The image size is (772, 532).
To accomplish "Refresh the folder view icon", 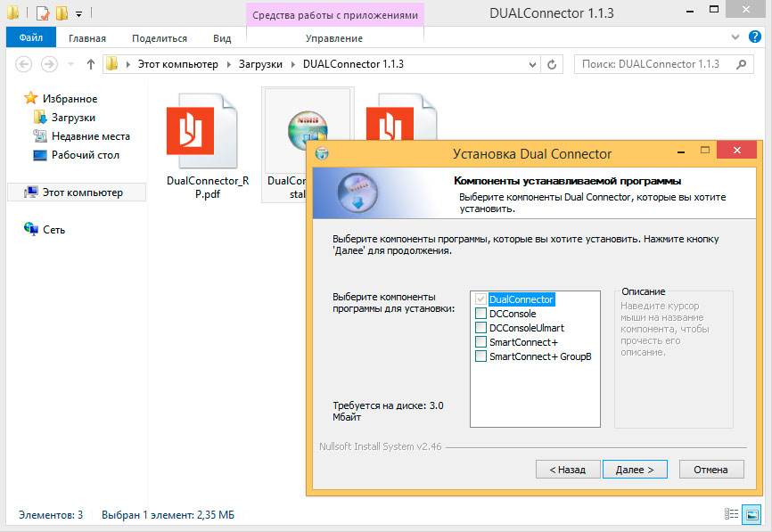I will [552, 64].
